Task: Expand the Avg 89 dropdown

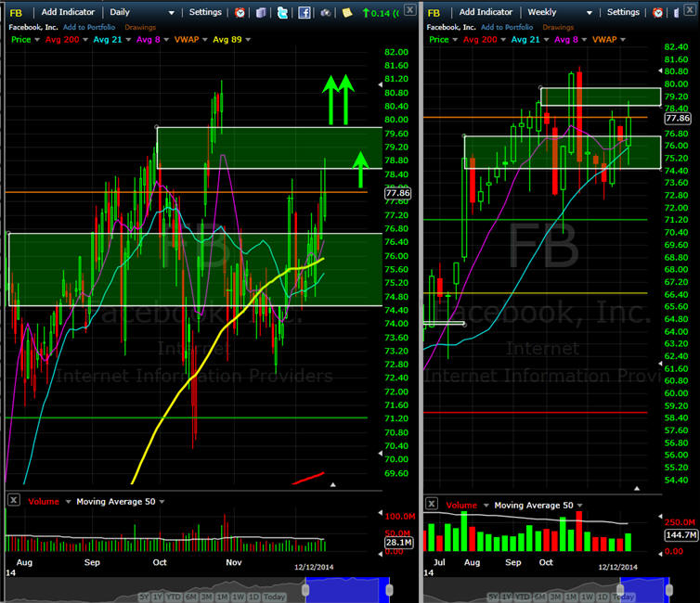Action: [x=248, y=40]
